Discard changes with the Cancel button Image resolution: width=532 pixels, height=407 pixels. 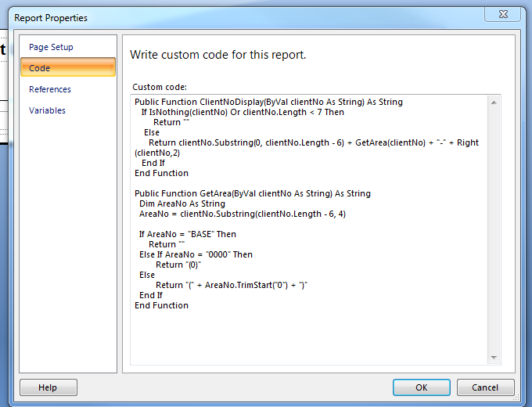coord(485,387)
